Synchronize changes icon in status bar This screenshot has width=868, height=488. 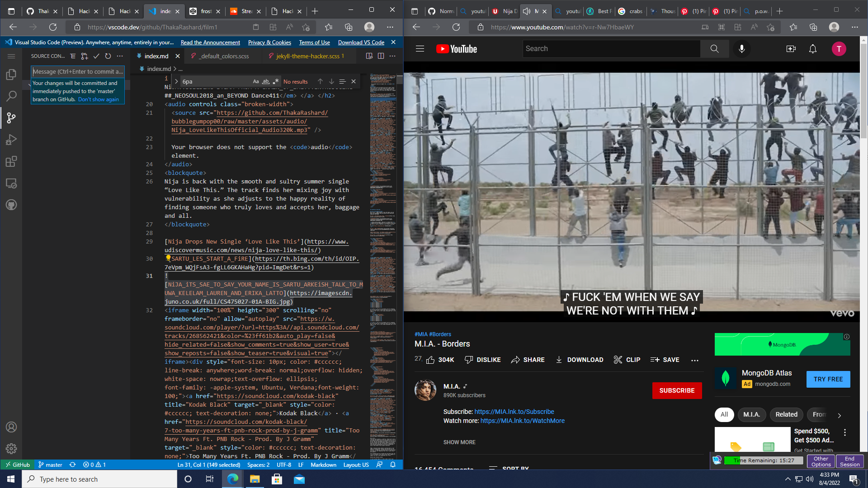72,465
